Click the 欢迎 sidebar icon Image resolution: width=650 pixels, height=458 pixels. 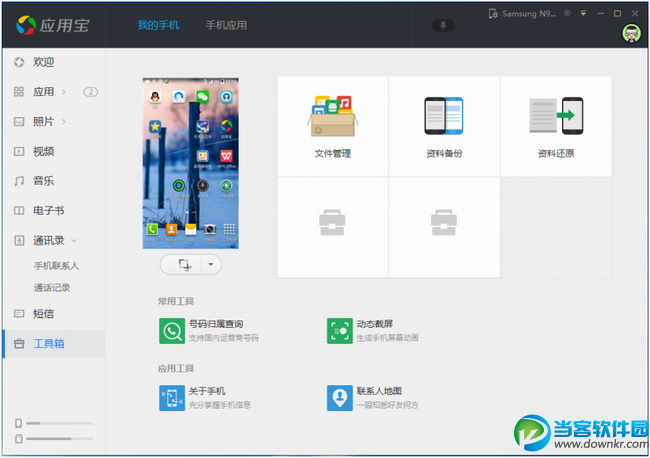[19, 62]
